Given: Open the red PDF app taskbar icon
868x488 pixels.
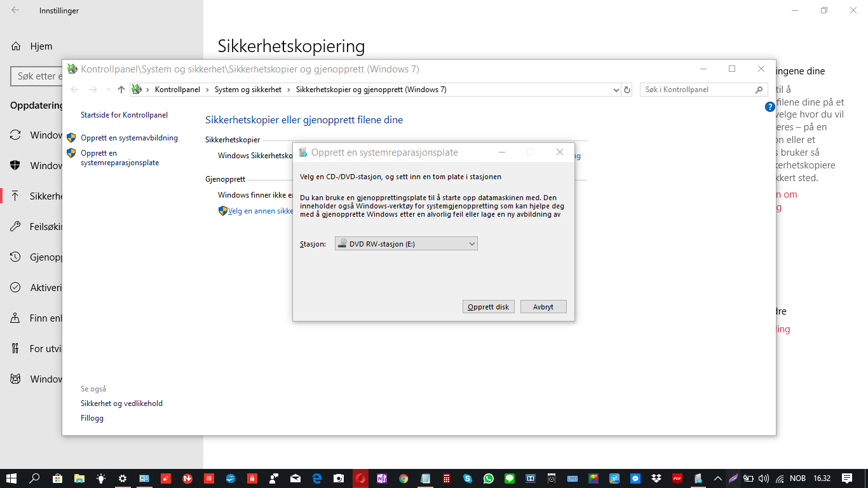Looking at the screenshot, I should [677, 478].
